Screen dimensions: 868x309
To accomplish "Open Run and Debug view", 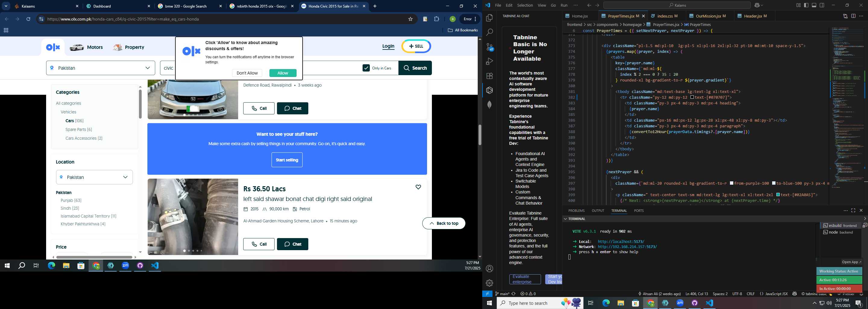I will coord(489,61).
